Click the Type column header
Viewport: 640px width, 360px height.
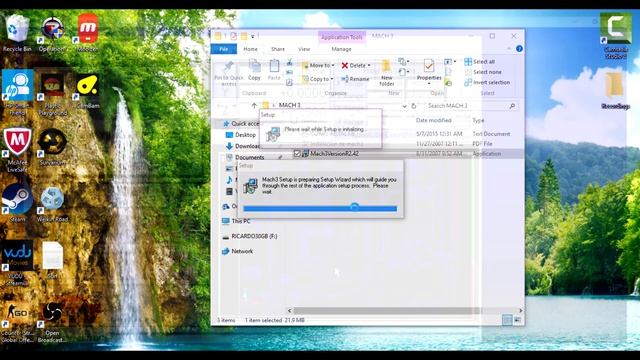[478, 120]
